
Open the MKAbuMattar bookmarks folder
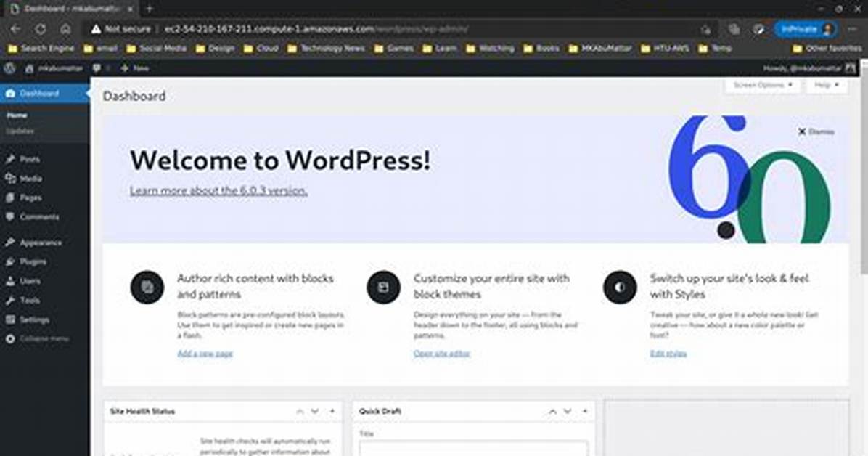[x=600, y=49]
